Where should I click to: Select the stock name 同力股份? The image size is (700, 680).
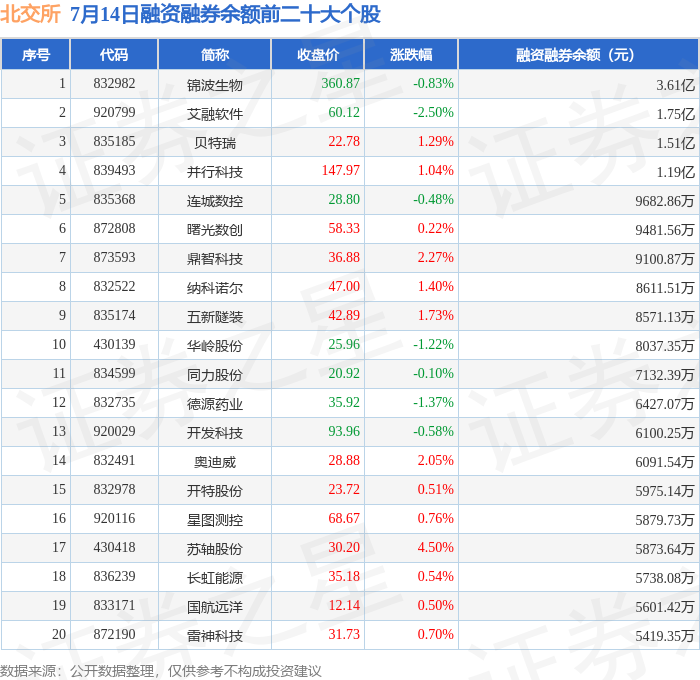[x=215, y=375]
